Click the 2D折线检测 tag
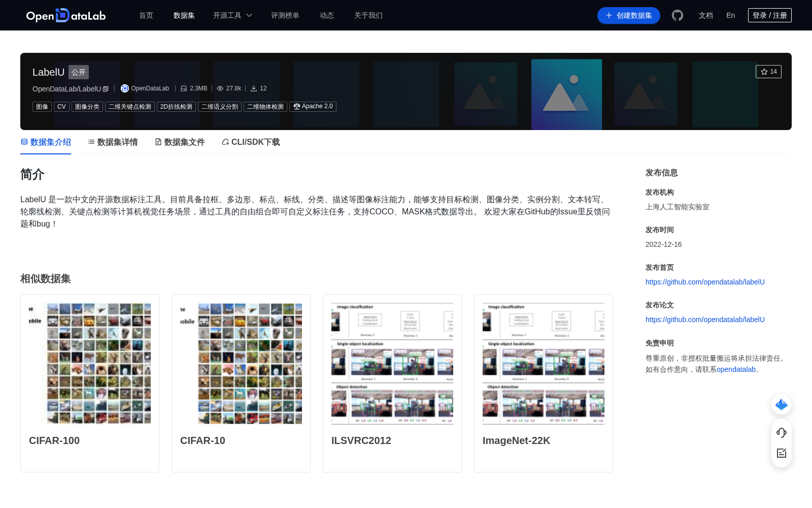Viewport: 812px width, 508px height. point(176,107)
